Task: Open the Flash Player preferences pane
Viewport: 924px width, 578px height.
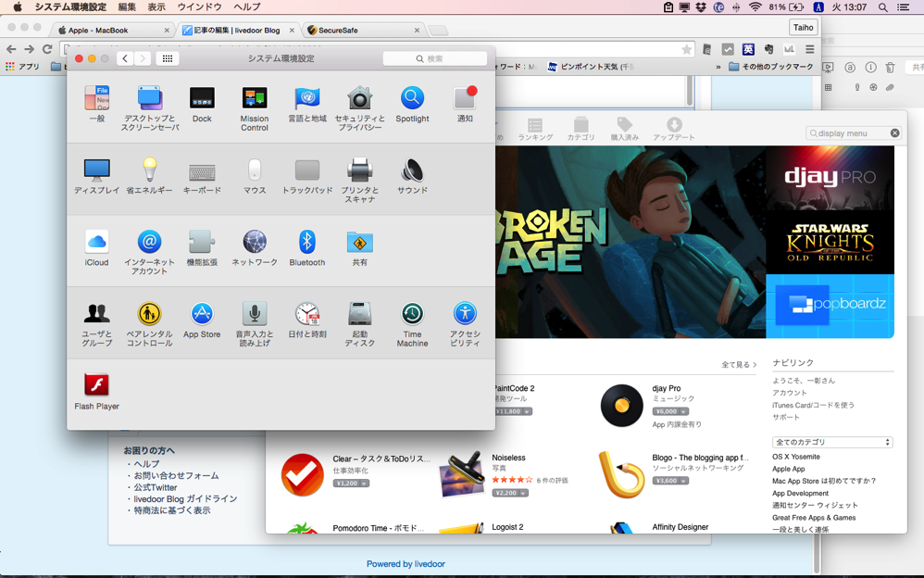Action: 96,392
